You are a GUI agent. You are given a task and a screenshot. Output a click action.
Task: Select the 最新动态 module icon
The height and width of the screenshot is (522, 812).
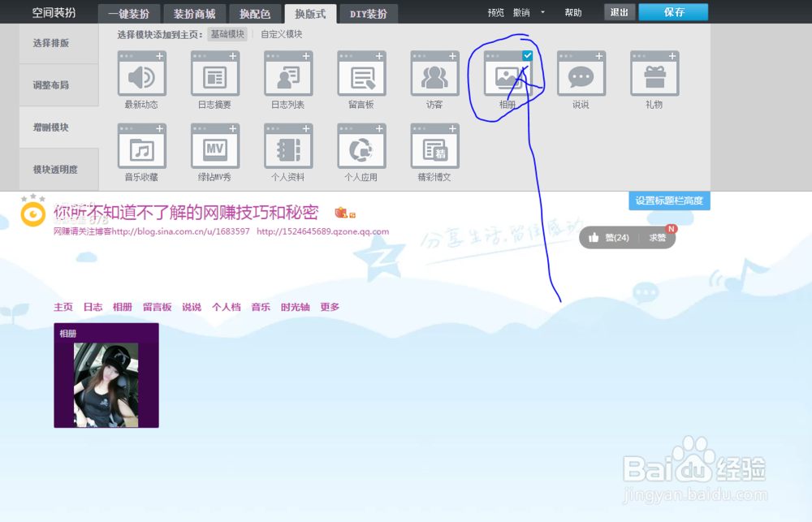click(x=142, y=75)
